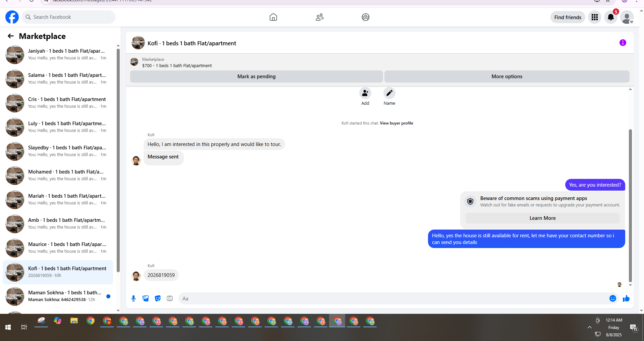The height and width of the screenshot is (341, 644).
Task: Open Windows Start menu
Action: pyautogui.click(x=8, y=327)
